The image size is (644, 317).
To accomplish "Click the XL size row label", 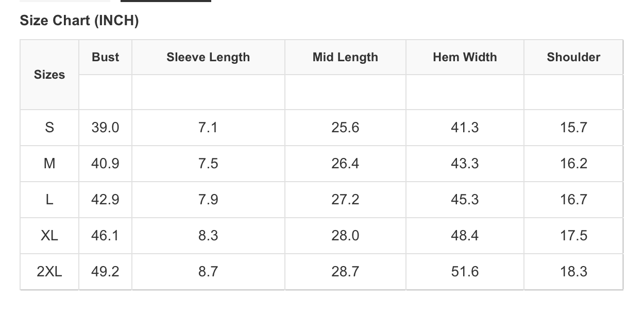I will (x=49, y=236).
